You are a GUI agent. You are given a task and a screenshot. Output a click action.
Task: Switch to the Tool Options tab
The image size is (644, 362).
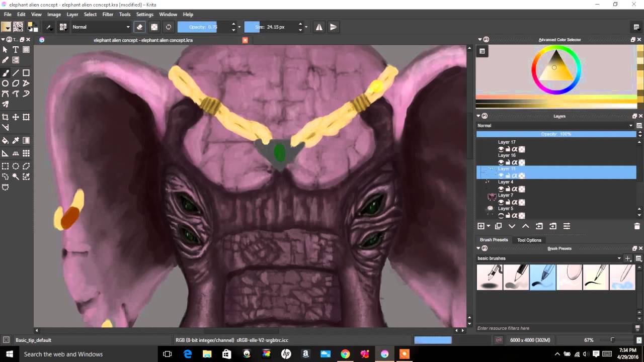coord(529,240)
